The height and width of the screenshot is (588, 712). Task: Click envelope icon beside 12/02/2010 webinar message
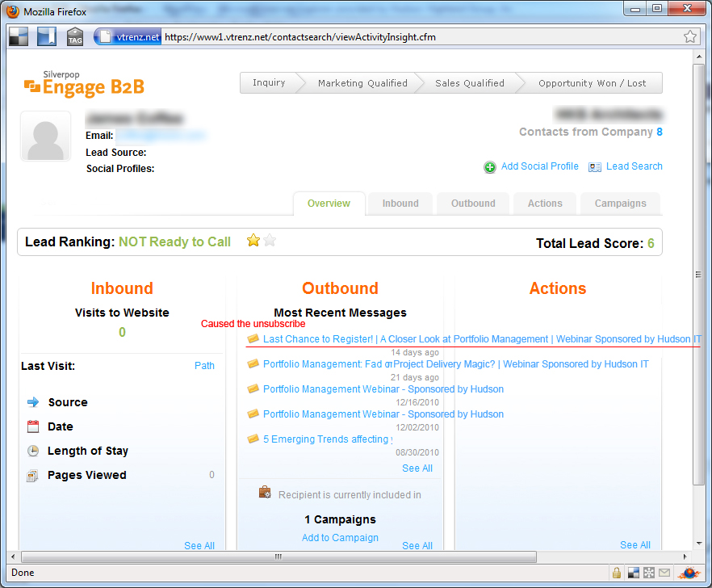click(x=253, y=414)
